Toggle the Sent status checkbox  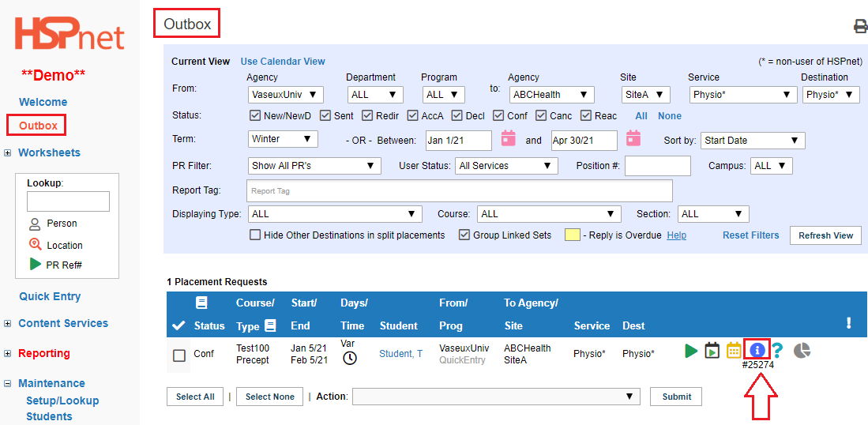tap(325, 115)
